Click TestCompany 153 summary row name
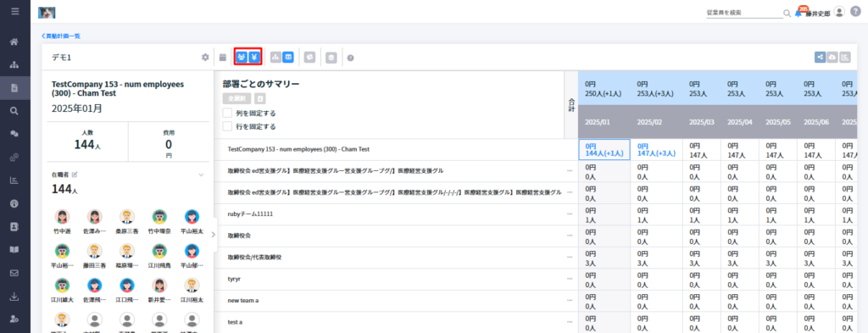Screen dimensions: 868x333 (x=298, y=149)
